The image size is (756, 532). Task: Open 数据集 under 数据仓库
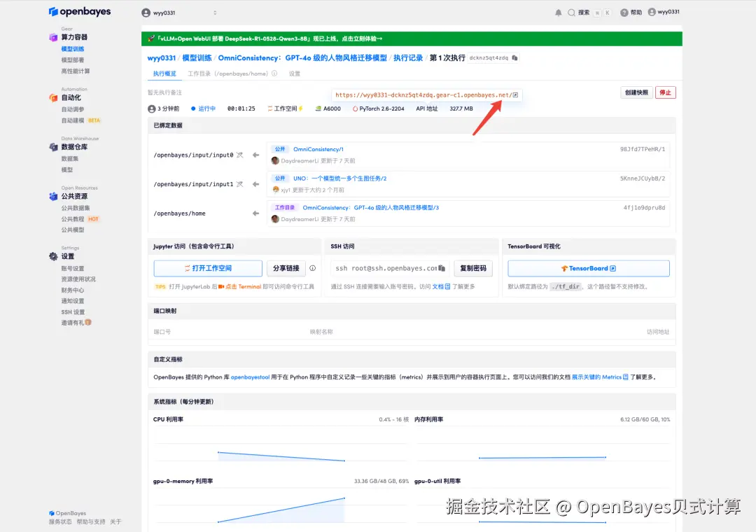point(70,159)
